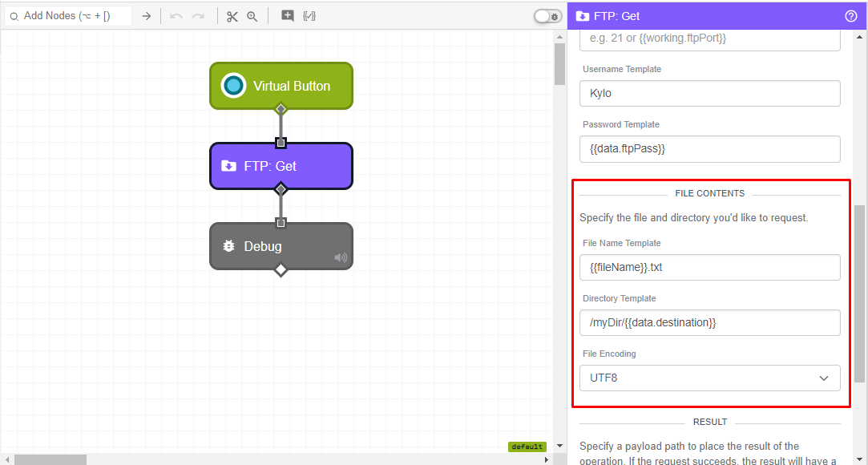Click the canvas horizontal scrollbar thumb
This screenshot has height=465, width=868.
coord(50,459)
